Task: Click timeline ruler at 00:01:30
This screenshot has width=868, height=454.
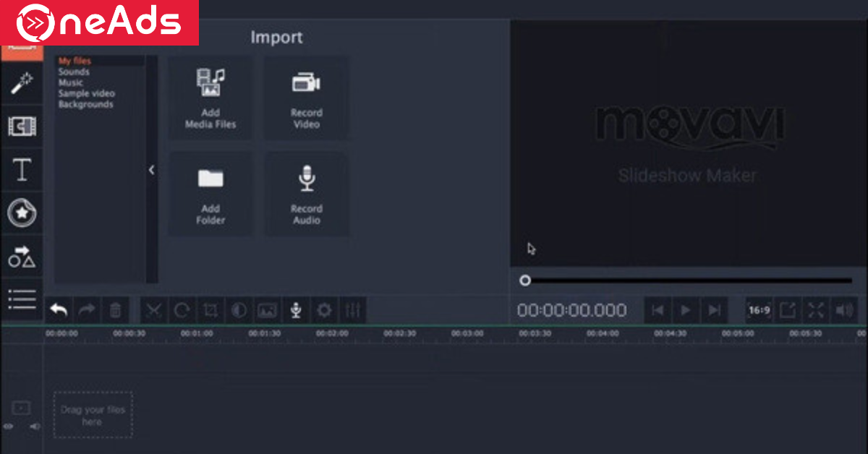Action: (265, 333)
